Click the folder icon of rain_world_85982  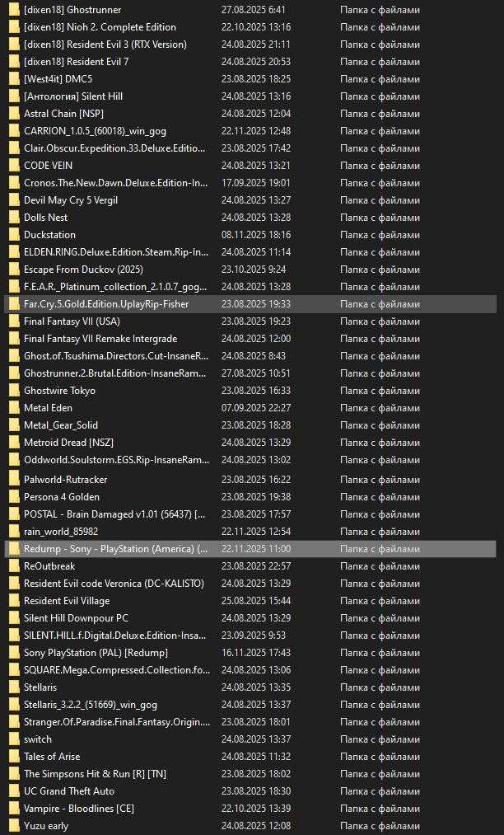tap(14, 532)
